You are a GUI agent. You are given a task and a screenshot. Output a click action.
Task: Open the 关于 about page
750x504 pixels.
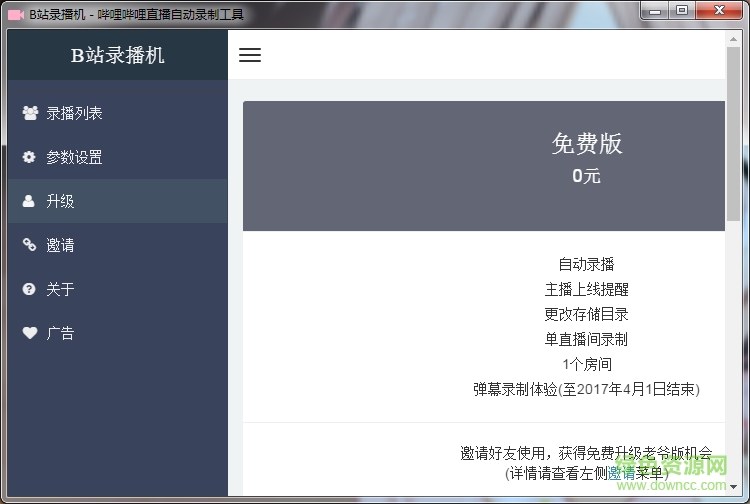(60, 289)
